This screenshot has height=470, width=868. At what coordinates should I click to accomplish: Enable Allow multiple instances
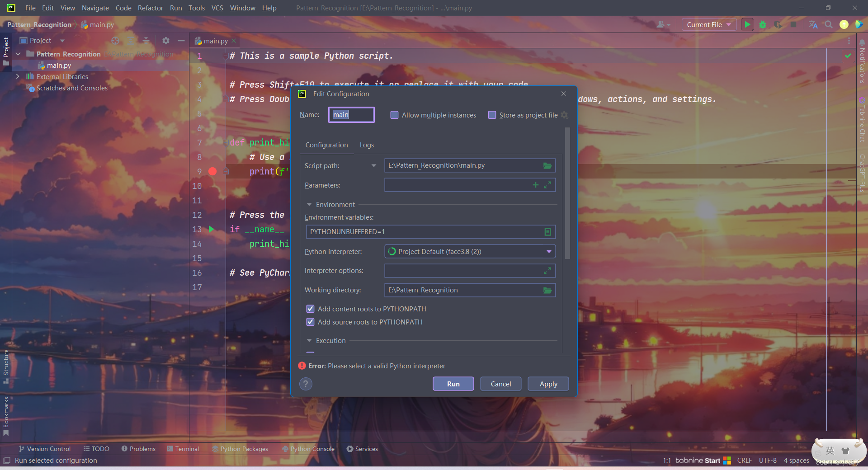(x=394, y=115)
